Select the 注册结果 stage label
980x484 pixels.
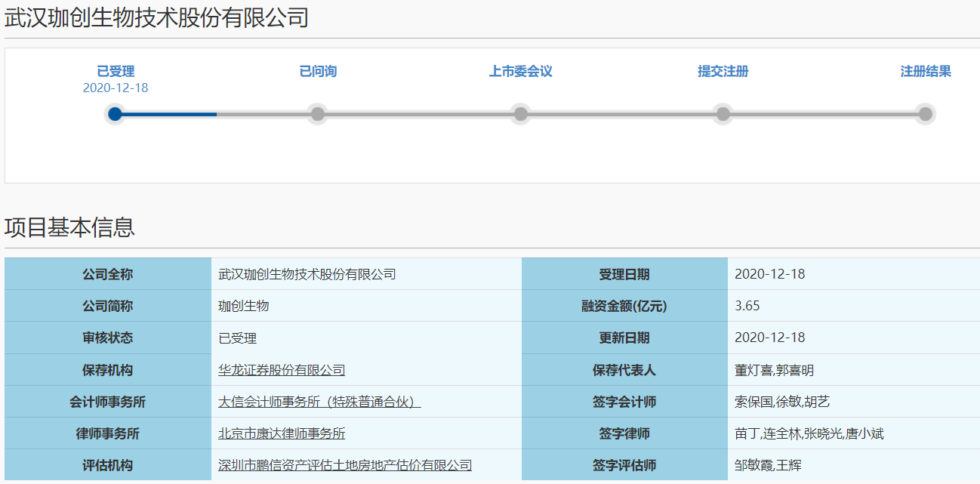pyautogui.click(x=925, y=72)
